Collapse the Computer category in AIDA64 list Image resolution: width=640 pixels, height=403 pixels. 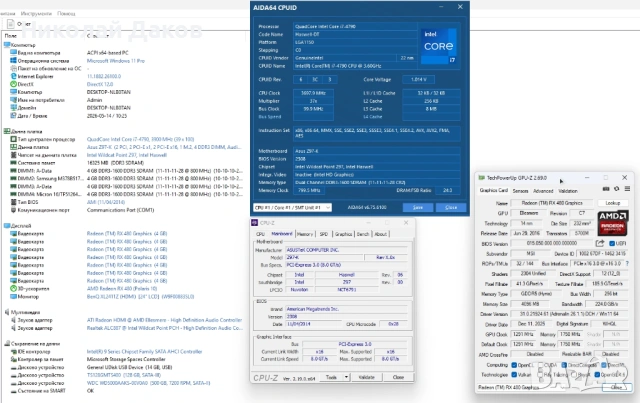pyautogui.click(x=6, y=45)
